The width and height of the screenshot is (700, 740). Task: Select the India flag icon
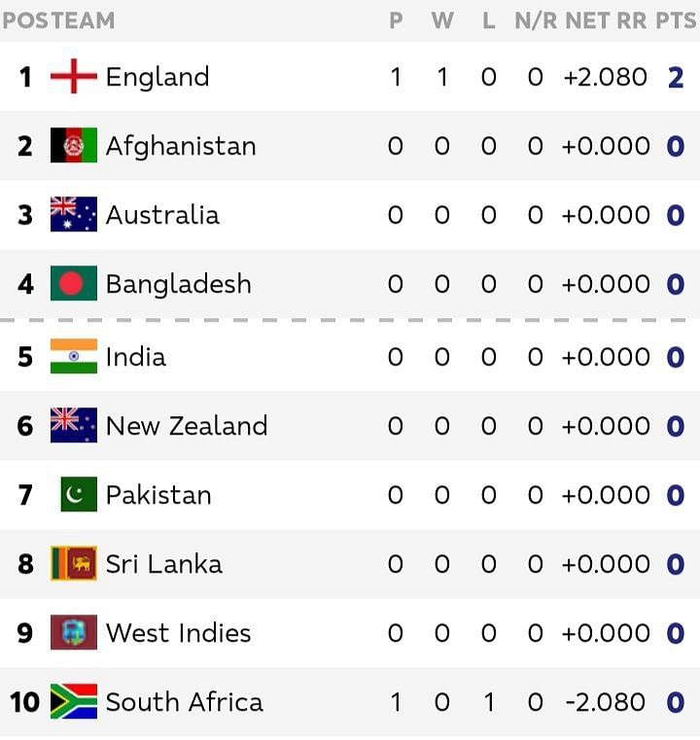74,356
